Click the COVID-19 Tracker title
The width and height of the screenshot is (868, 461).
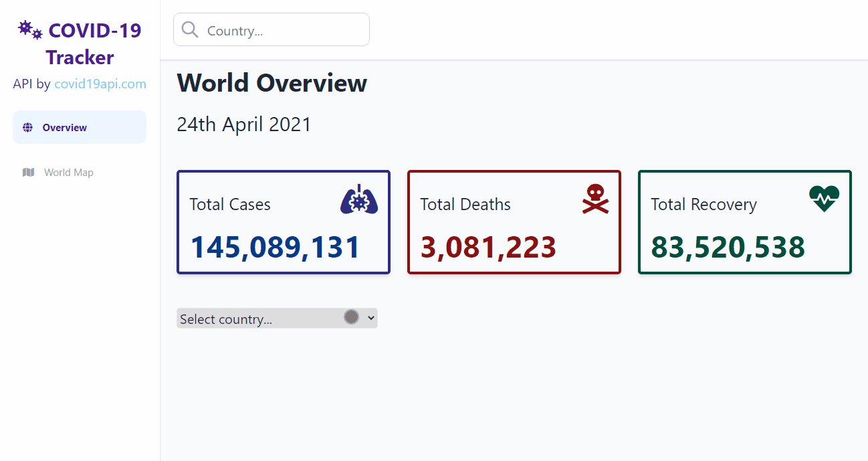(x=80, y=44)
